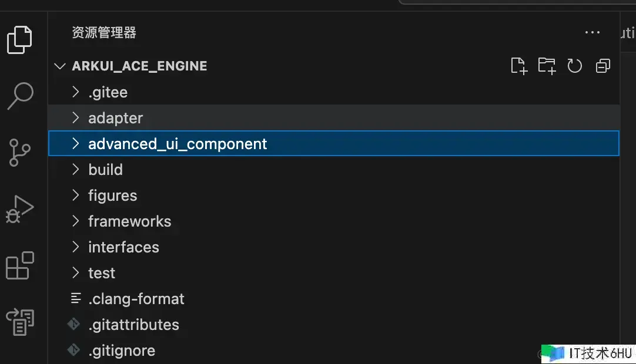The image size is (636, 364).
Task: Select the interfaces folder
Action: coord(123,247)
